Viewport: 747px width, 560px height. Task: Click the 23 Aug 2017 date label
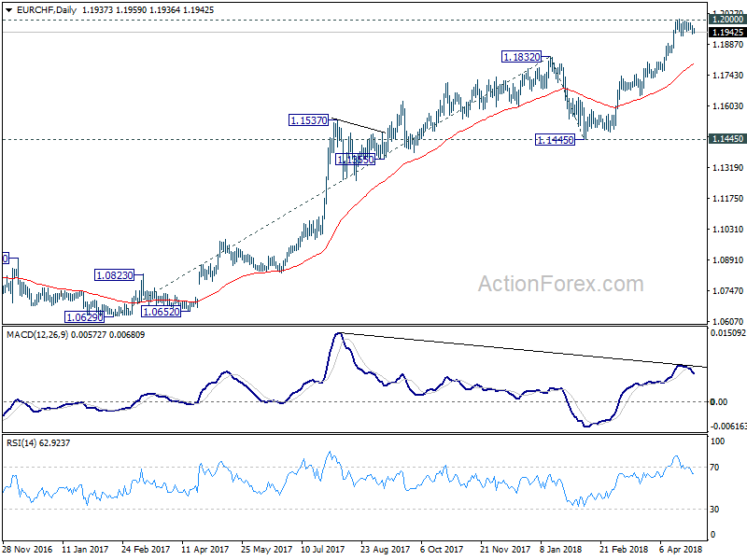(x=385, y=549)
